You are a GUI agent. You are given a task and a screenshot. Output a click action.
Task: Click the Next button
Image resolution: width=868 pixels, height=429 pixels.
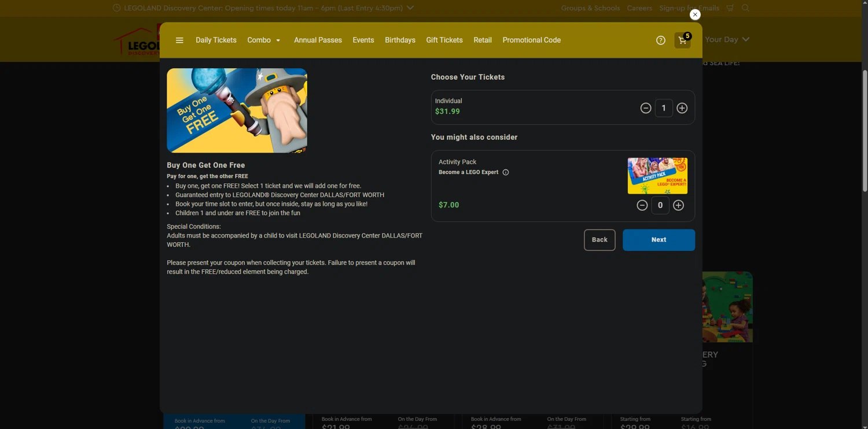659,240
